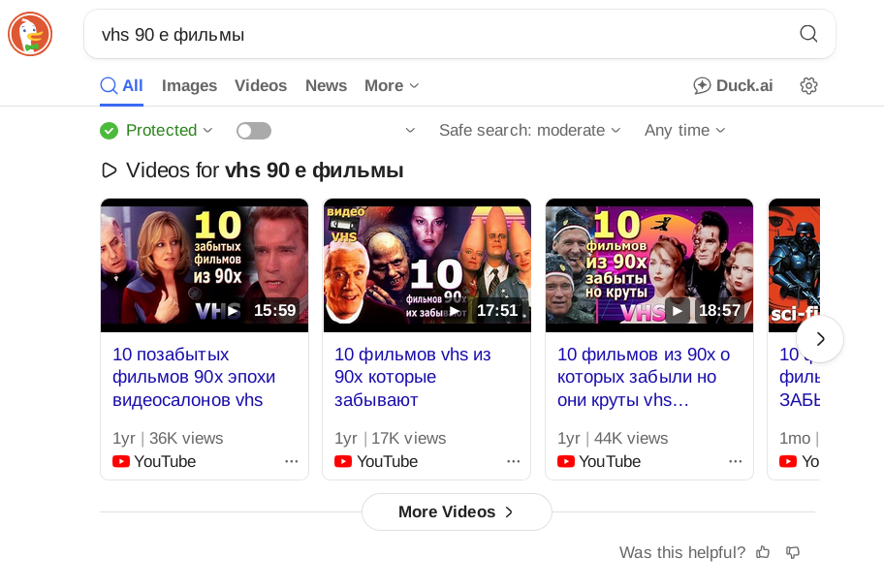Open options menu for 36K views video
This screenshot has width=884, height=588.
(292, 461)
